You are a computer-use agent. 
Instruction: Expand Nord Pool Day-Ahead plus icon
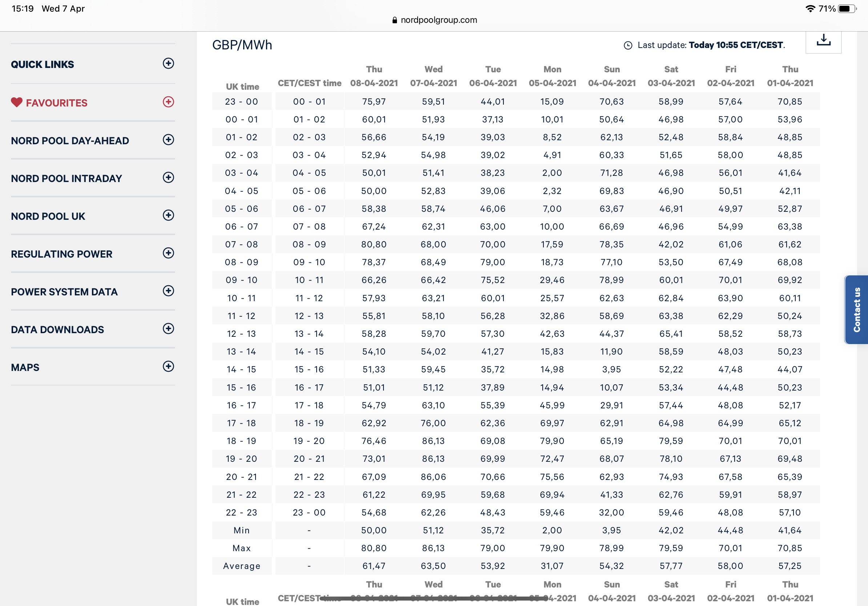point(168,140)
